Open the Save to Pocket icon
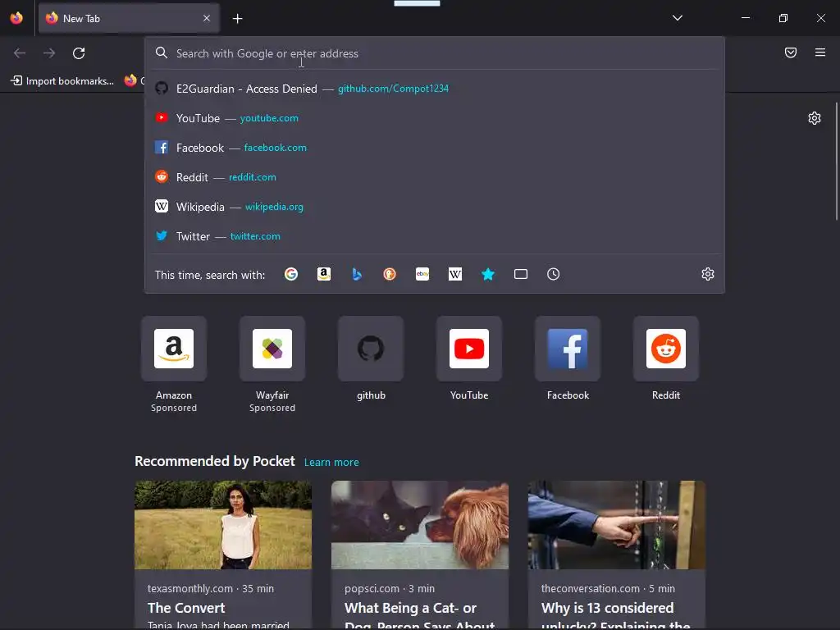Screen dimensions: 840x630 (791, 52)
